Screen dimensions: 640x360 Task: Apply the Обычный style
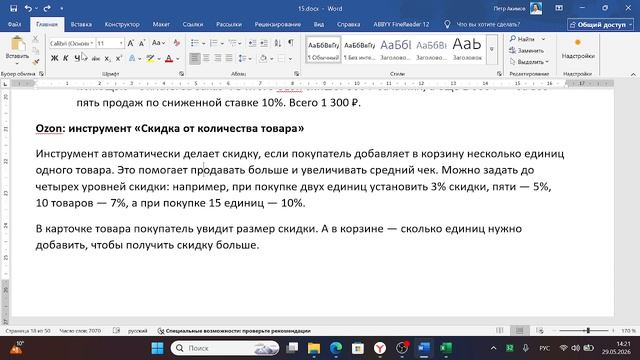tap(323, 49)
